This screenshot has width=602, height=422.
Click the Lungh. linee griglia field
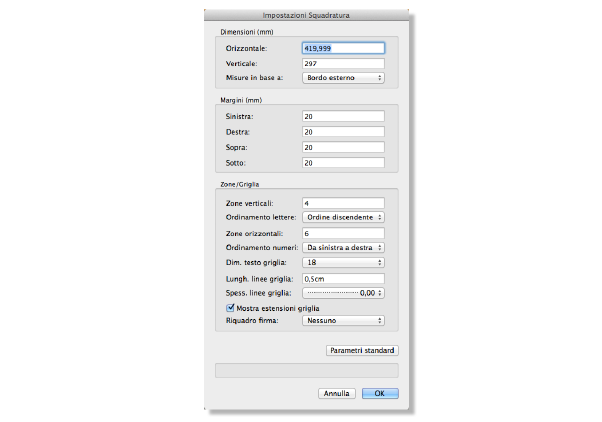coord(343,279)
